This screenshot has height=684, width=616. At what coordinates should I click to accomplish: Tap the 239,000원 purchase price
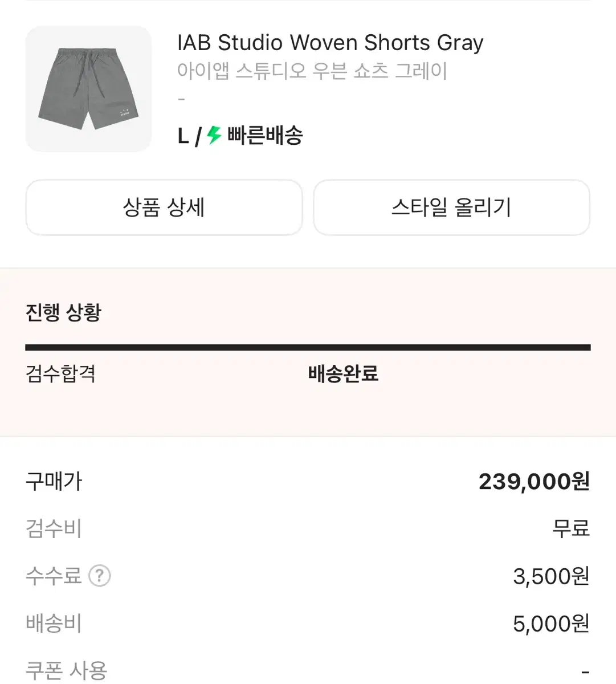[x=533, y=482]
